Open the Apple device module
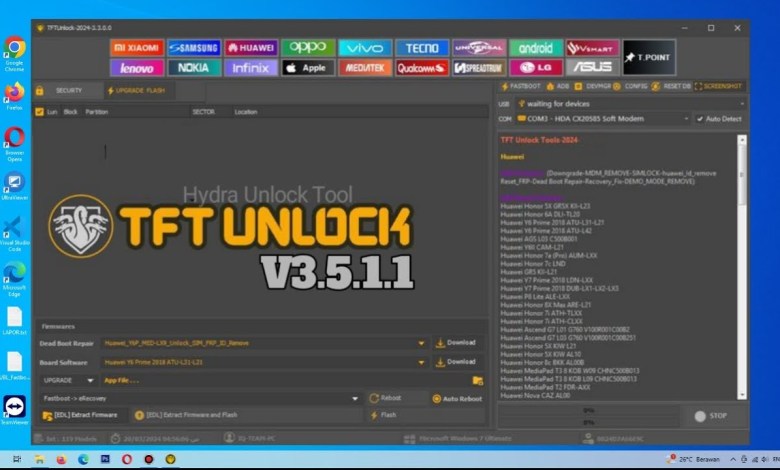This screenshot has width=780, height=470. coord(307,68)
